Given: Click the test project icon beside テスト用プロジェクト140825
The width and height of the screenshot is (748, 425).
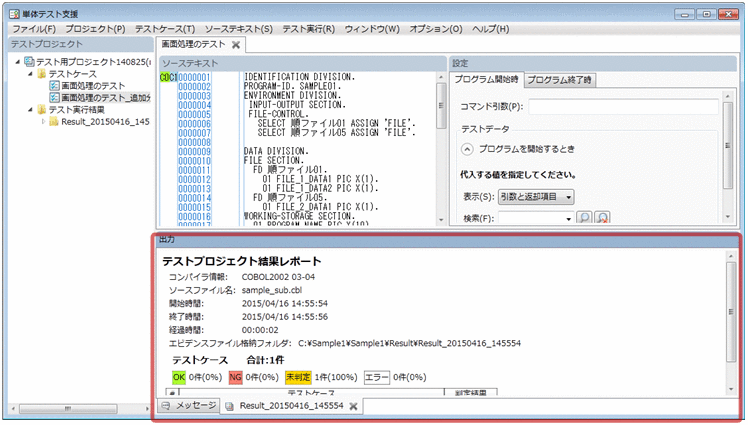Looking at the screenshot, I should click(30, 62).
